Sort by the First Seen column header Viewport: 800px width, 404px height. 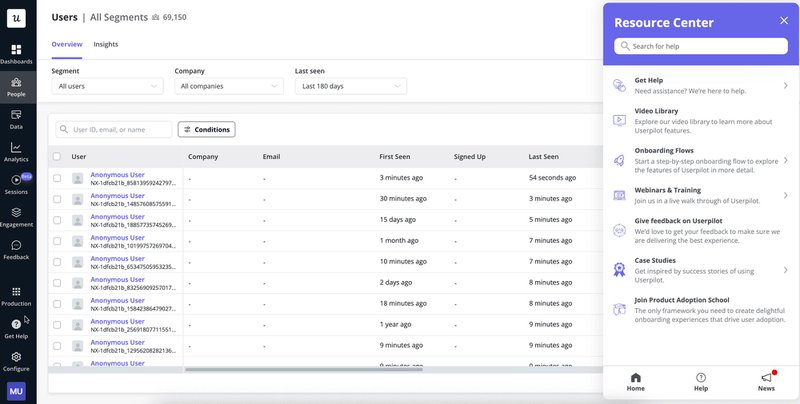(394, 157)
